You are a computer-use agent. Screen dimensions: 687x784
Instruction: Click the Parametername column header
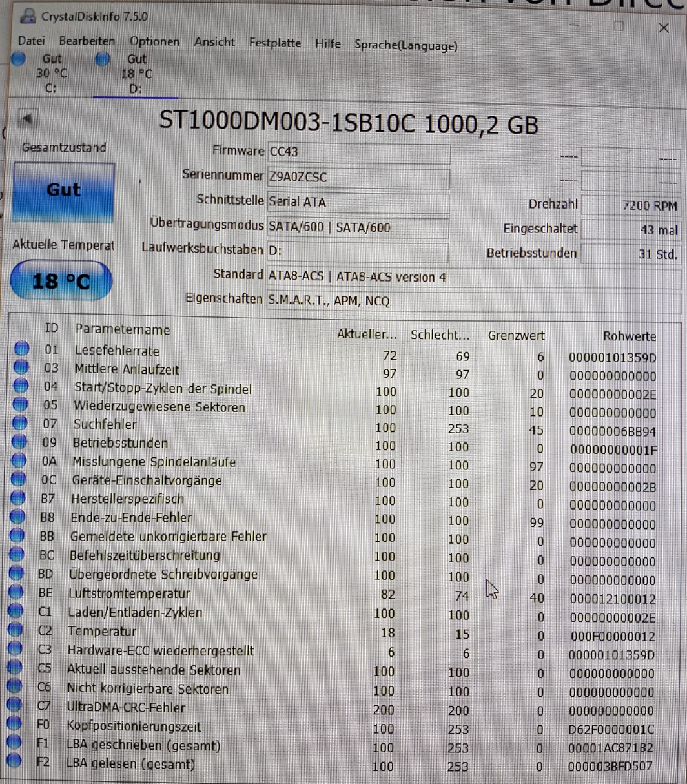123,330
